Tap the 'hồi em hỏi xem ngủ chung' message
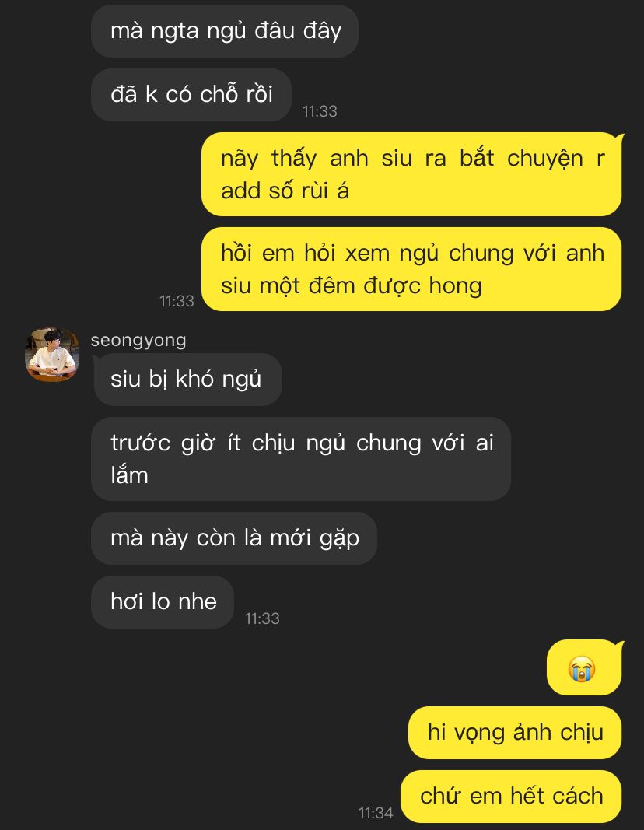The image size is (644, 830). pos(411,269)
